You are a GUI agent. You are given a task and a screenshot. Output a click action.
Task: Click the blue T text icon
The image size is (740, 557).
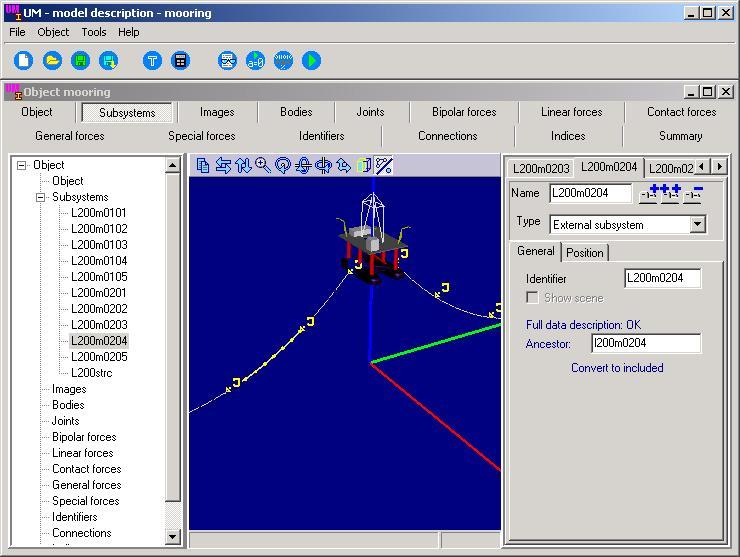click(152, 60)
